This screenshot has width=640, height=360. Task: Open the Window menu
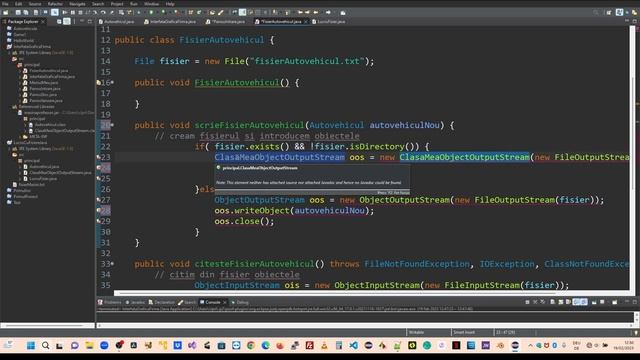click(151, 4)
